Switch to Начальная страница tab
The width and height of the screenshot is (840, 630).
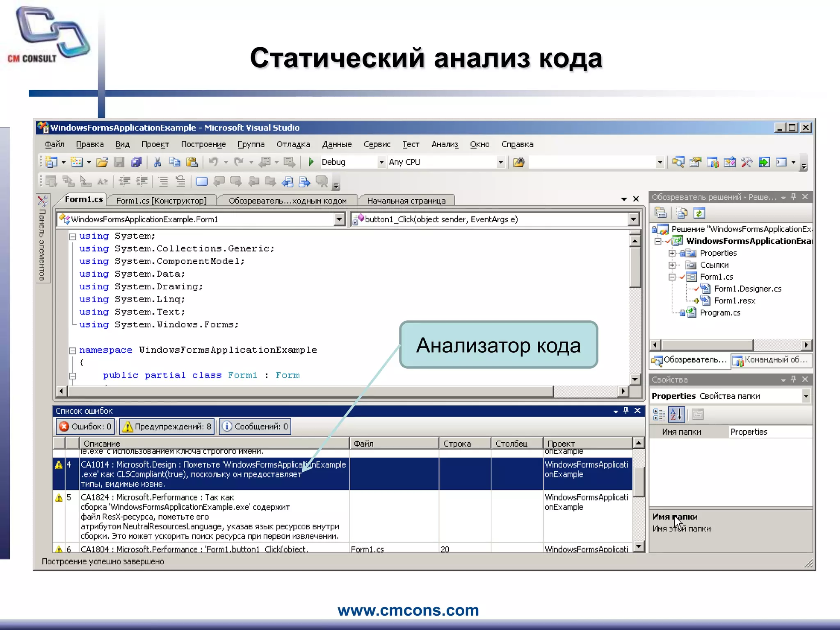point(406,201)
